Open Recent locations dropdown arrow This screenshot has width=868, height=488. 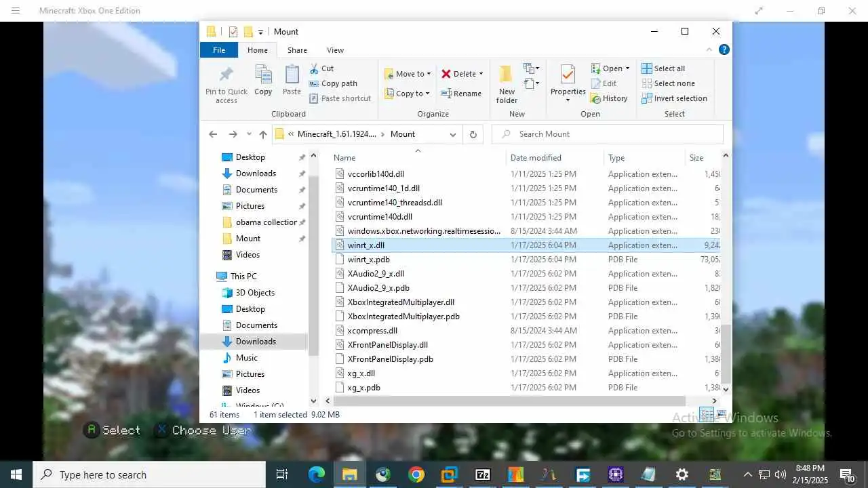click(249, 134)
